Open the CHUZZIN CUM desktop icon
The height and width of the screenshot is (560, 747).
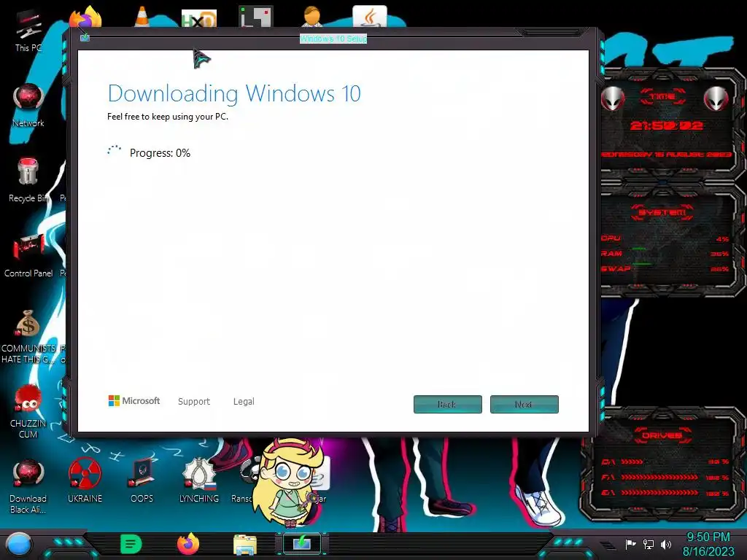click(x=28, y=411)
